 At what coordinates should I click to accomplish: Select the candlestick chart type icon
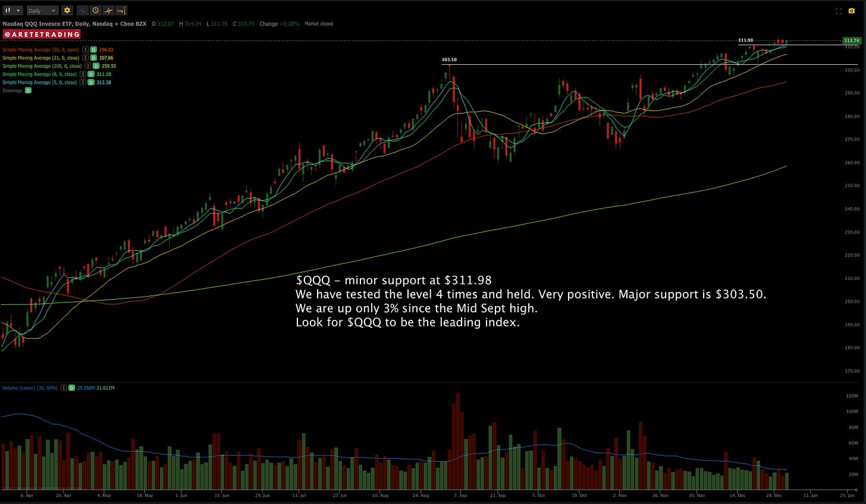click(x=8, y=11)
